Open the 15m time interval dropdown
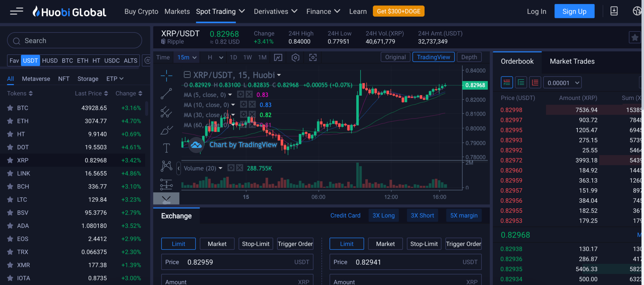The width and height of the screenshot is (644, 285). (187, 58)
